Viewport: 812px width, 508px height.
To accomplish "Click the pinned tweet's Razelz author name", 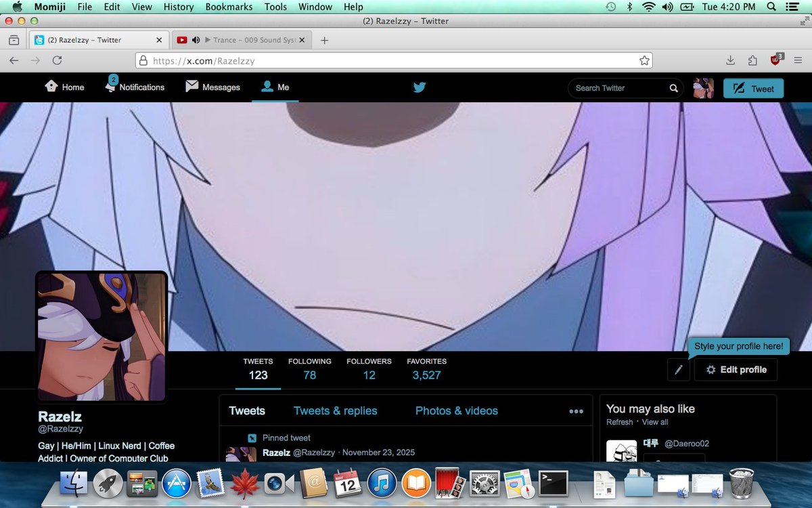I will [x=276, y=452].
